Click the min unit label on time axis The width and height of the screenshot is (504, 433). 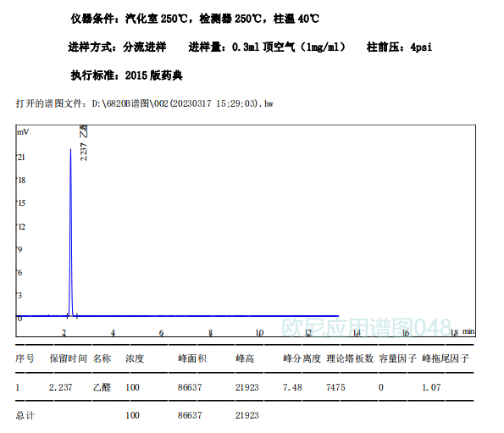(468, 331)
